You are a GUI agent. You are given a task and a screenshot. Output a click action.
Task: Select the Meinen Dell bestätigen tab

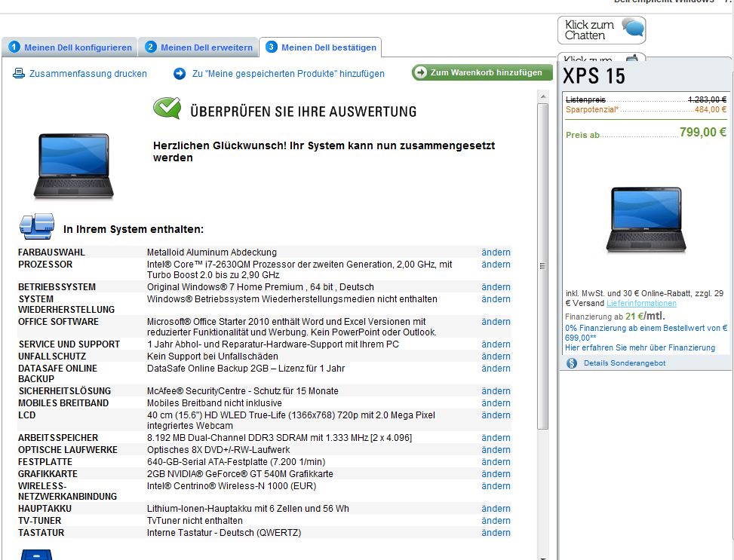321,47
